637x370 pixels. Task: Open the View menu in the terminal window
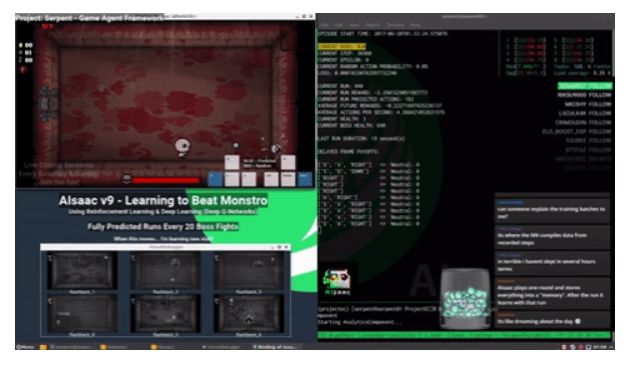[354, 25]
